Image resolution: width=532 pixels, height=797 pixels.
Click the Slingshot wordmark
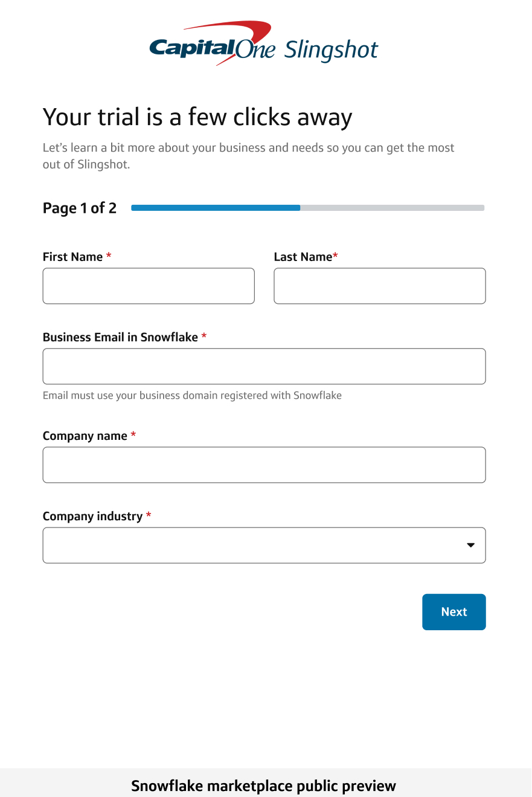click(x=332, y=50)
